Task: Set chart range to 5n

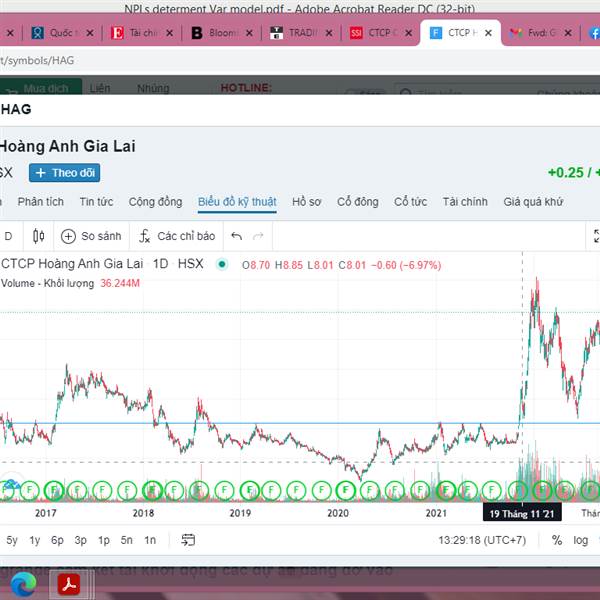Action: pyautogui.click(x=127, y=540)
